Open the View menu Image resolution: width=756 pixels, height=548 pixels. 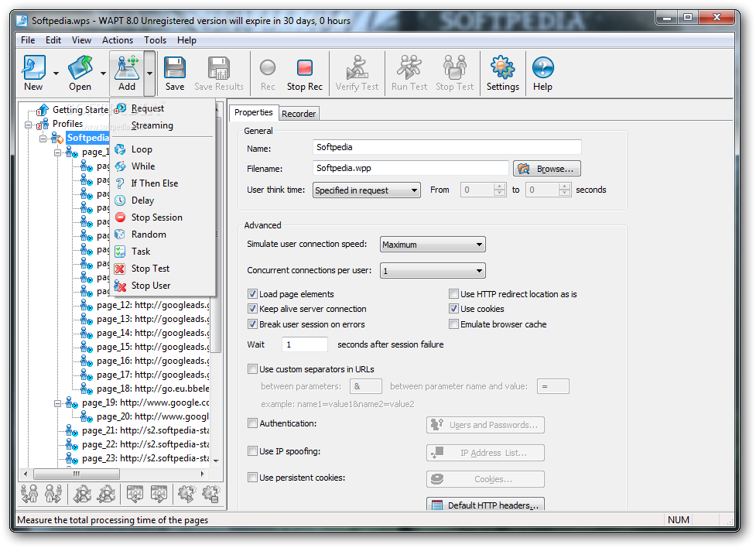click(81, 40)
